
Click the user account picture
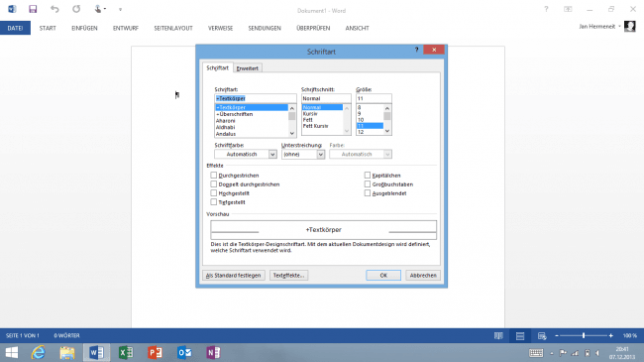pyautogui.click(x=629, y=27)
